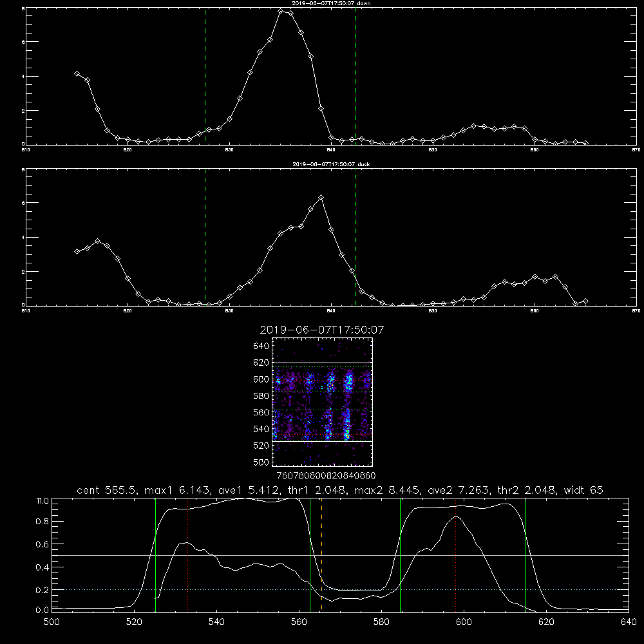The height and width of the screenshot is (644, 644).
Task: Open the color spectral image thumbnail
Action: [x=322, y=402]
